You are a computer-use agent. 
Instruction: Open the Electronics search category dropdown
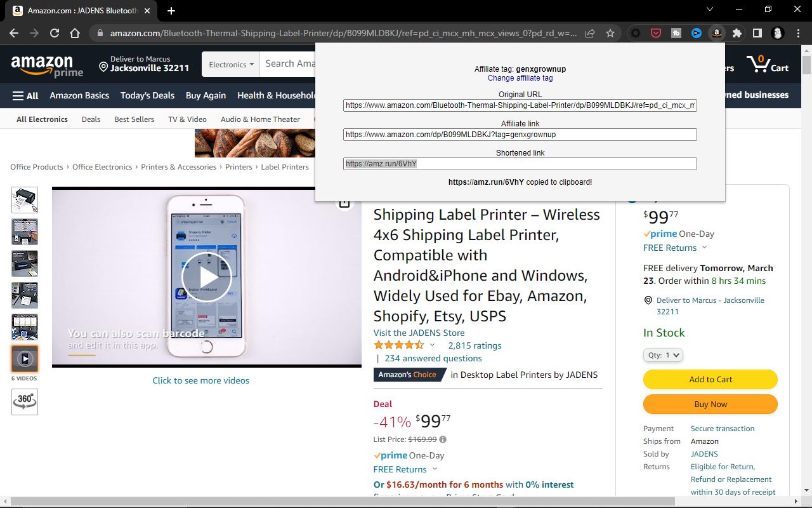(231, 64)
